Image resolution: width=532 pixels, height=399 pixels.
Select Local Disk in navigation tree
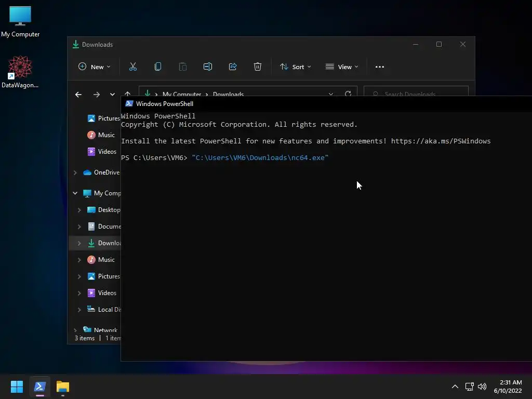click(x=104, y=310)
